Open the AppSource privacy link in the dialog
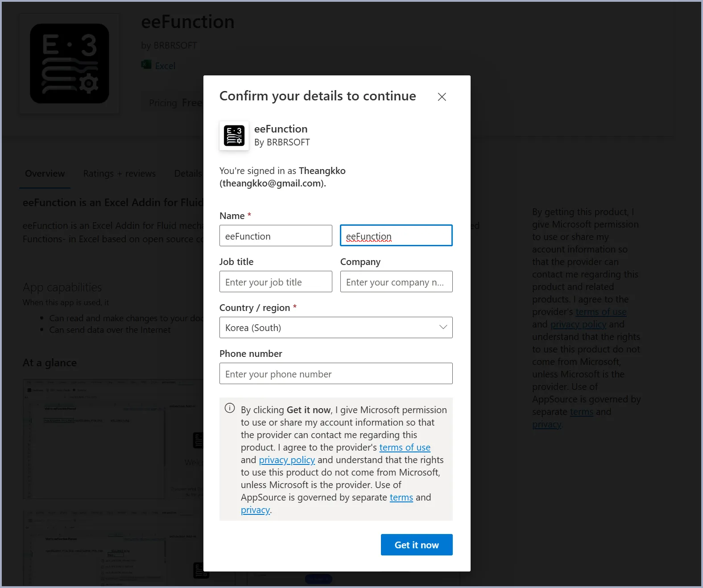 pyautogui.click(x=255, y=510)
